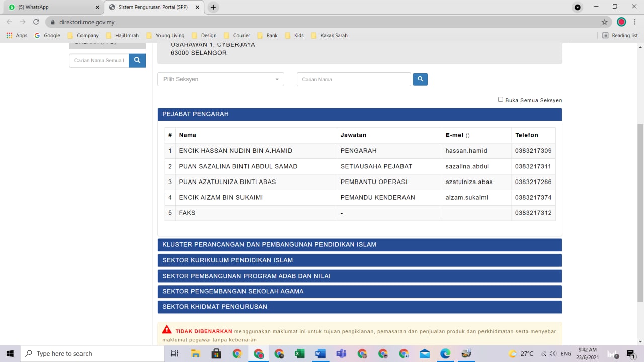Click the Carian Nama input field
The width and height of the screenshot is (644, 362).
tap(354, 79)
